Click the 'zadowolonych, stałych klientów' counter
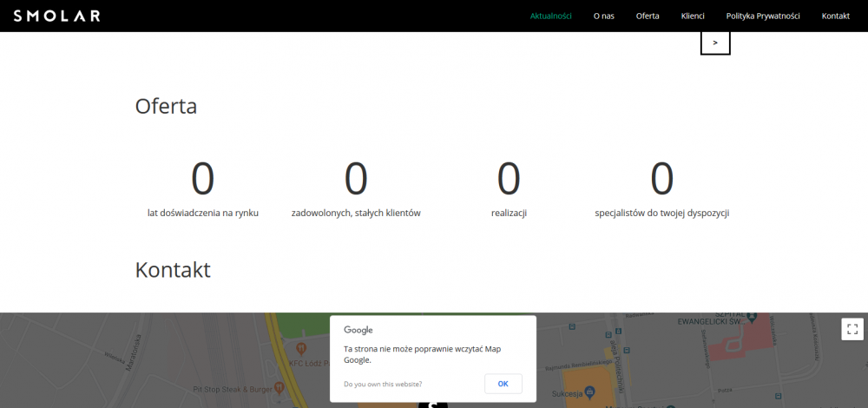This screenshot has width=868, height=408. pos(356,188)
